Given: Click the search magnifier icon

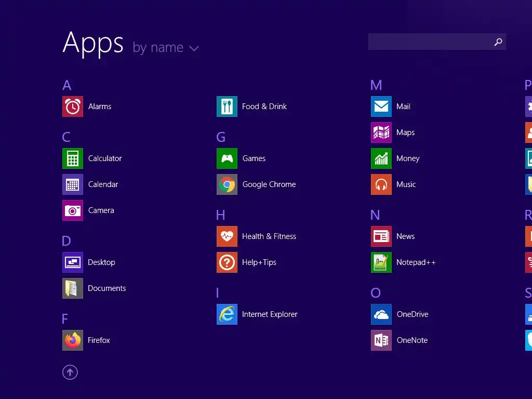Looking at the screenshot, I should (498, 42).
